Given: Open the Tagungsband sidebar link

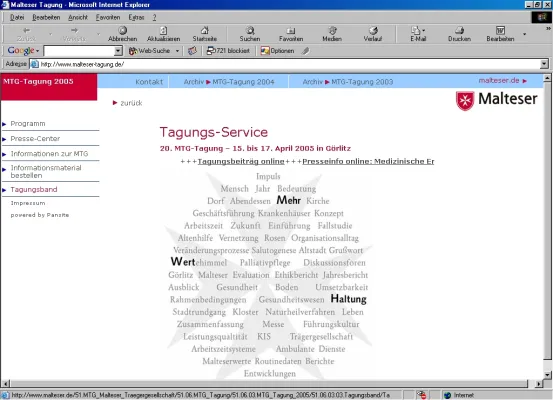Looking at the screenshot, I should pyautogui.click(x=34, y=189).
